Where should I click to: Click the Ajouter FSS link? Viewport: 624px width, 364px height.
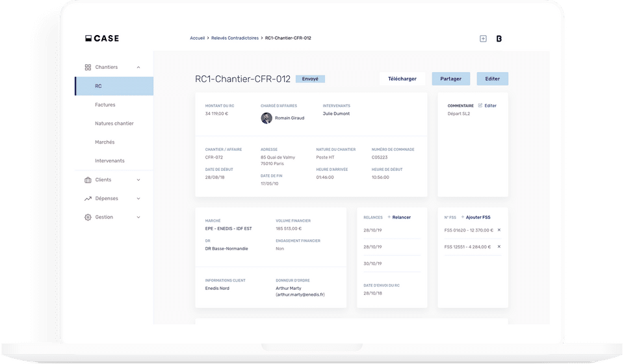[x=478, y=217]
